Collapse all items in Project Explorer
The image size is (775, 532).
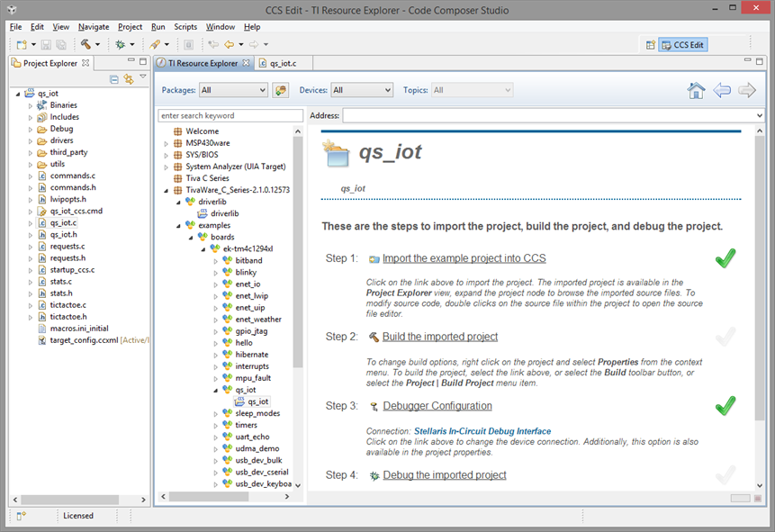tap(114, 79)
